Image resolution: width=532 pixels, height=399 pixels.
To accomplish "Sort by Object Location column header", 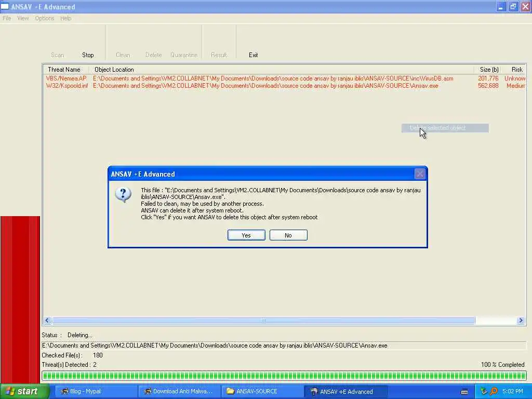I will [x=282, y=70].
